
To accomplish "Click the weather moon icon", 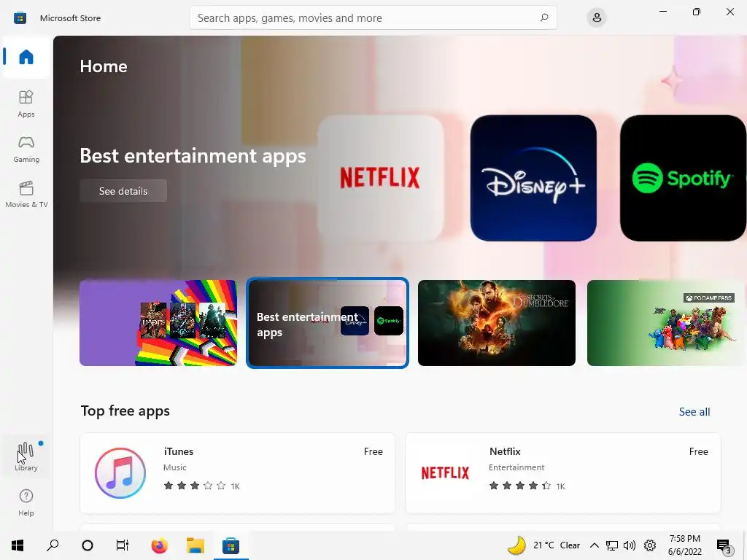I will pyautogui.click(x=516, y=545).
